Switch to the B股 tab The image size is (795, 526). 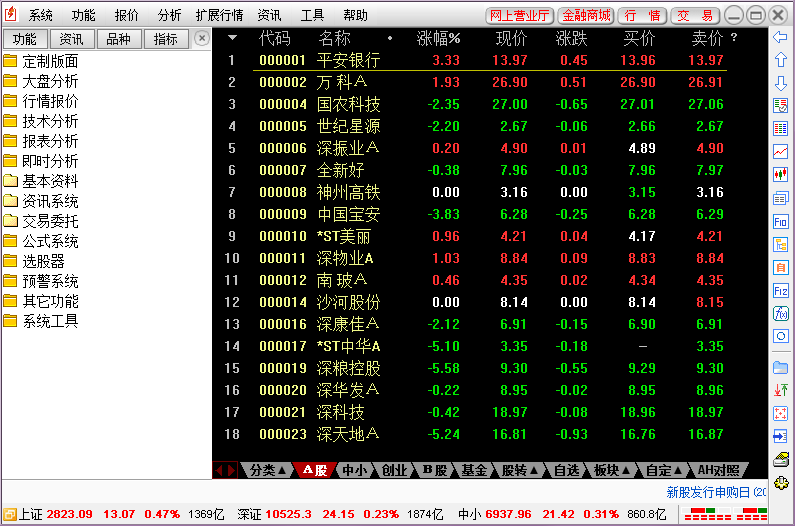pyautogui.click(x=435, y=470)
